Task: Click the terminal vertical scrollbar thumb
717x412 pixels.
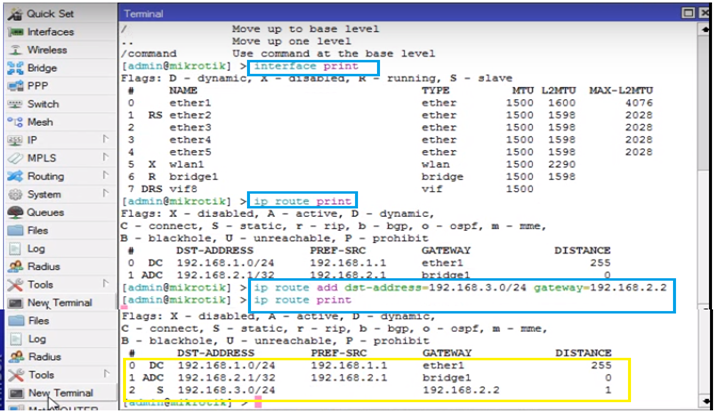Action: pyautogui.click(x=703, y=102)
